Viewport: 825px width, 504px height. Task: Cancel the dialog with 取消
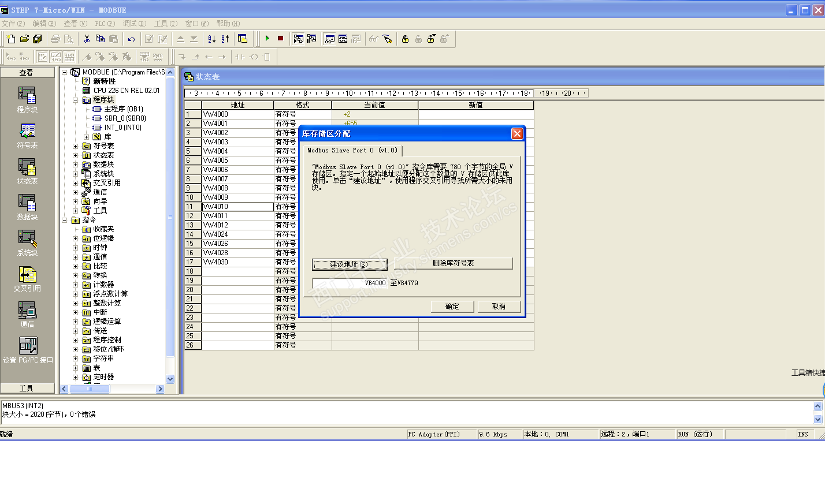coord(499,307)
